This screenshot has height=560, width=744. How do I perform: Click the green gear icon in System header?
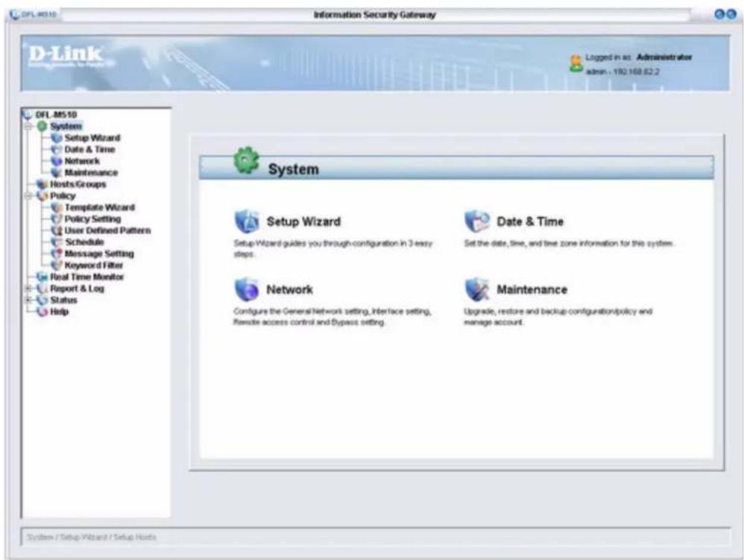[x=247, y=160]
